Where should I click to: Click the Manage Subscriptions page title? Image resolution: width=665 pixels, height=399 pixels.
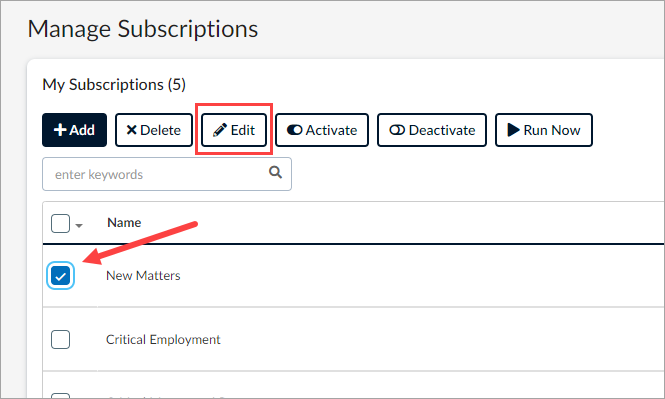point(143,29)
